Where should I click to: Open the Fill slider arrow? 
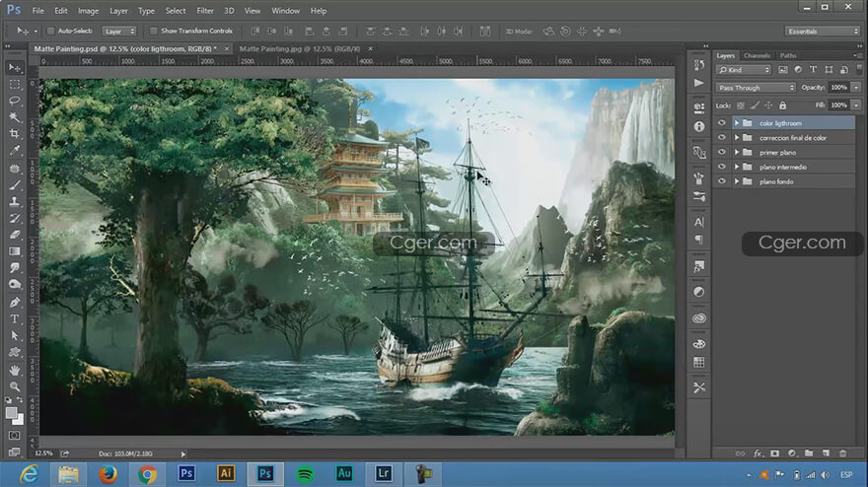(x=856, y=105)
